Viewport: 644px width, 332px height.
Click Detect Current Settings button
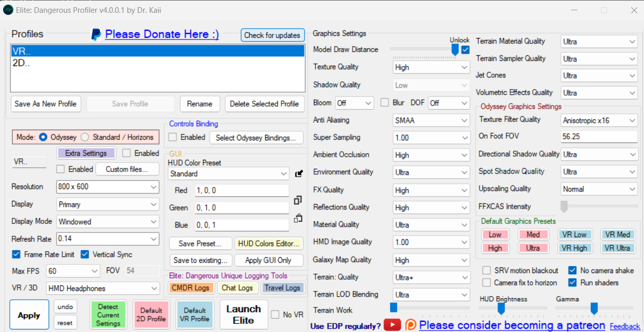(108, 315)
